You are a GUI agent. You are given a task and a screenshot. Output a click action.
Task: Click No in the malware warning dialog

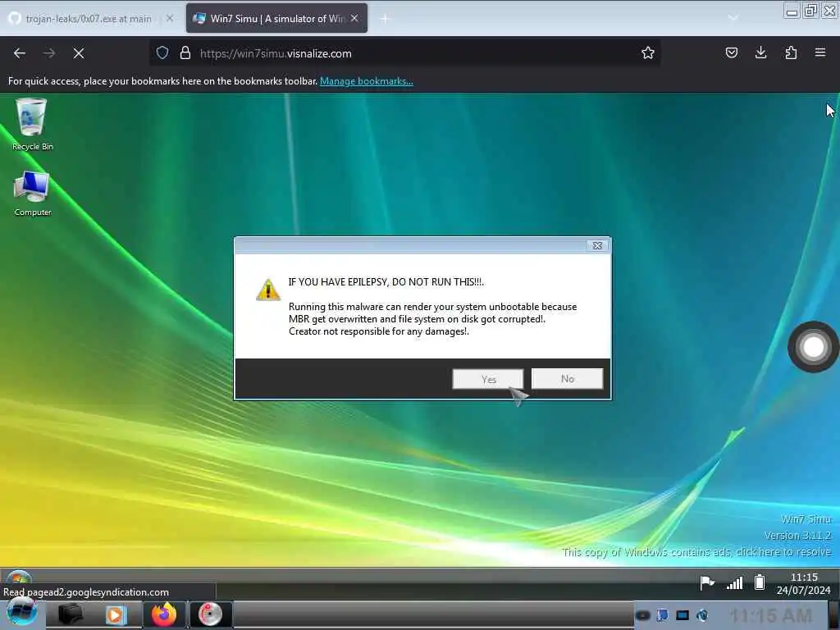pyautogui.click(x=567, y=379)
